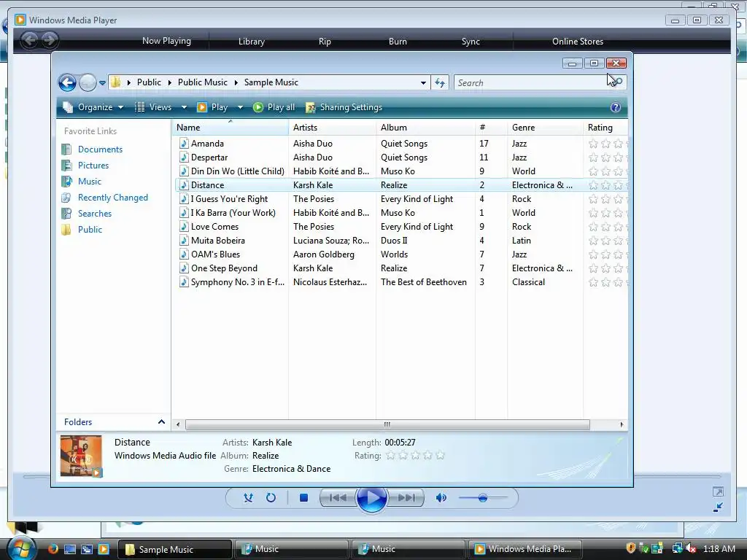The image size is (747, 560).
Task: Open Burn tab in Media Player
Action: click(398, 42)
